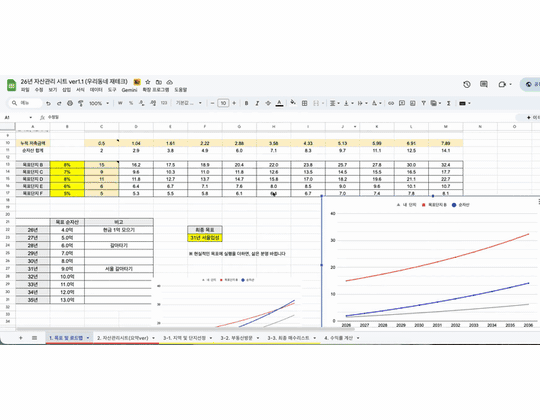Open the fill color picker
The image size is (540, 420).
pos(293,102)
